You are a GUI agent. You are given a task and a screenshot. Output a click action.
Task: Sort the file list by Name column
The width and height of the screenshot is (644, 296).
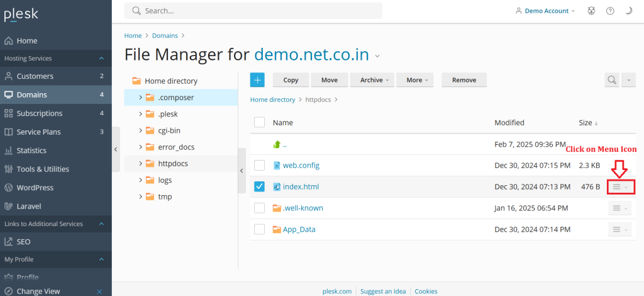point(282,123)
